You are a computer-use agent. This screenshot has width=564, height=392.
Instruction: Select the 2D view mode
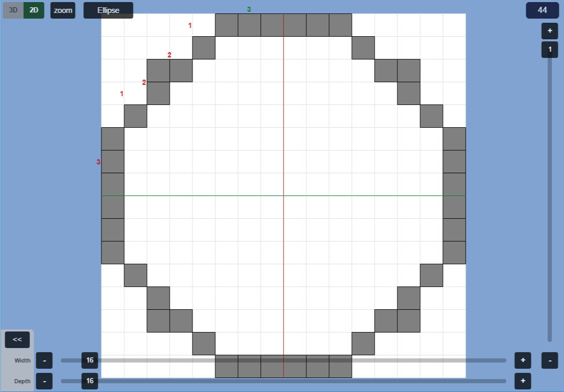tap(34, 10)
